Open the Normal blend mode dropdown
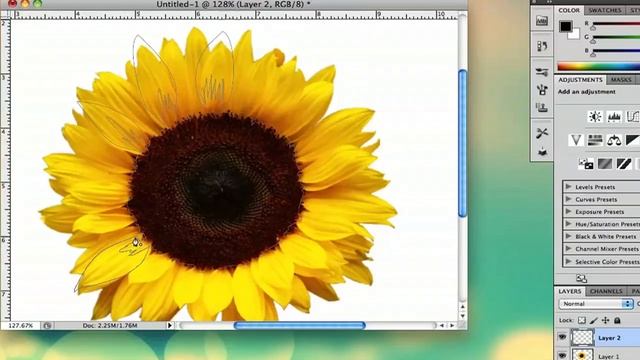 596,304
